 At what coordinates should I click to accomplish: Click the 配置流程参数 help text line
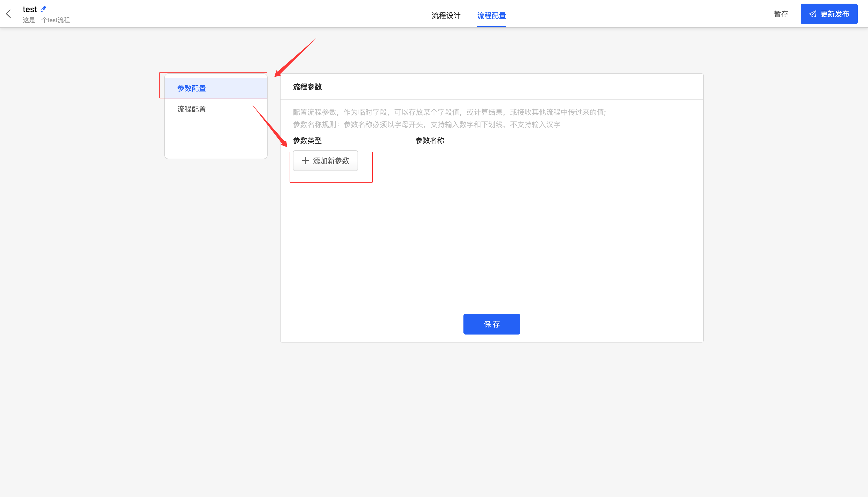[449, 112]
